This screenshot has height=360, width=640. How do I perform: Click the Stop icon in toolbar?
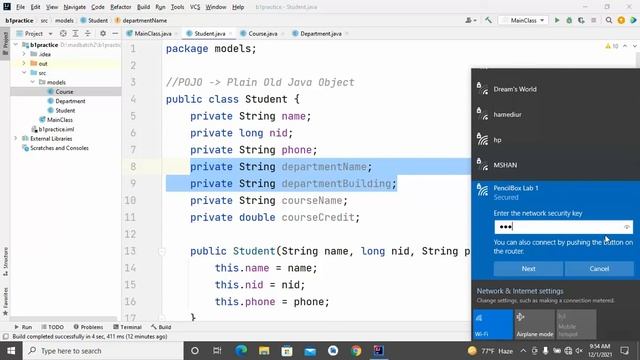(x=593, y=20)
